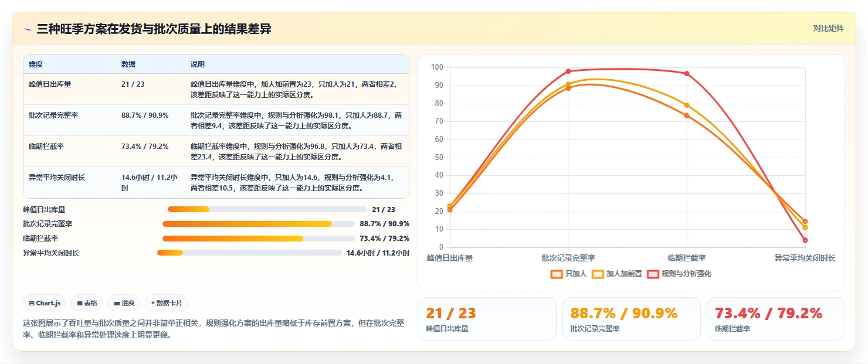
Task: Click the lightning icon beside the panel title
Action: pos(28,29)
